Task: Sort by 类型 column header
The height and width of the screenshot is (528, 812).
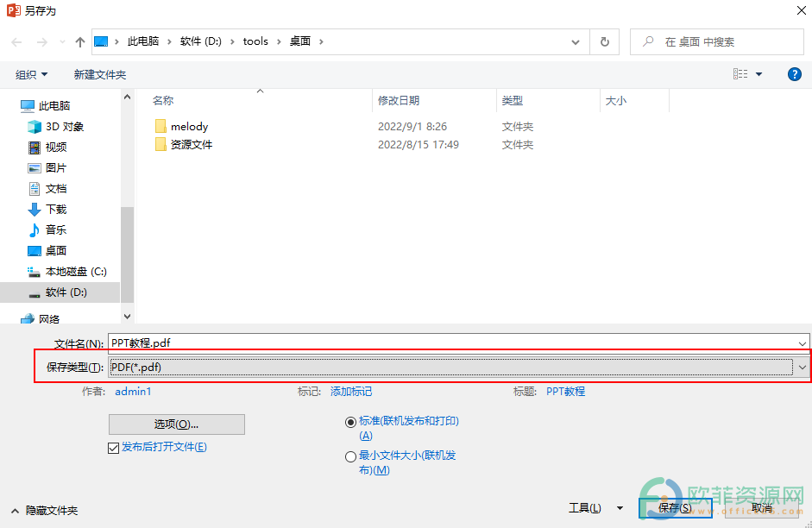Action: 513,100
